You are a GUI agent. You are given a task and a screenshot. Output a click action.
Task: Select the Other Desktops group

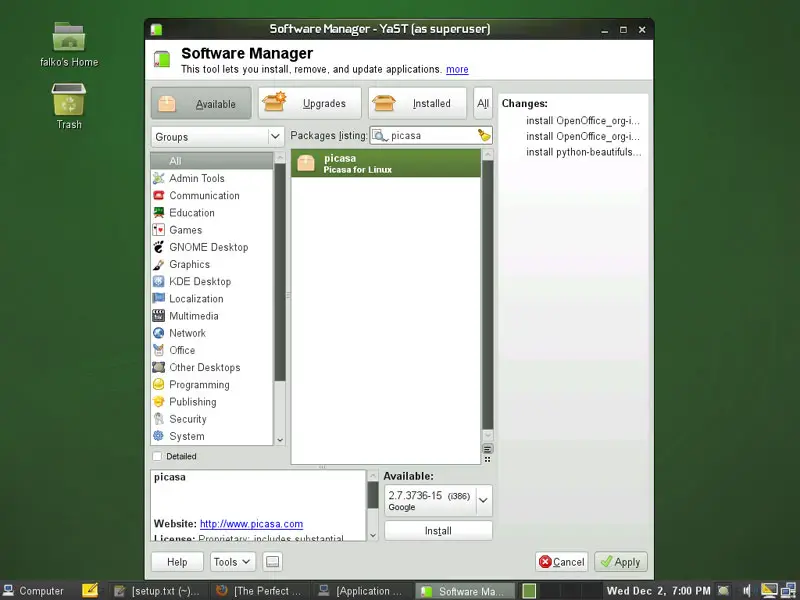(x=212, y=367)
